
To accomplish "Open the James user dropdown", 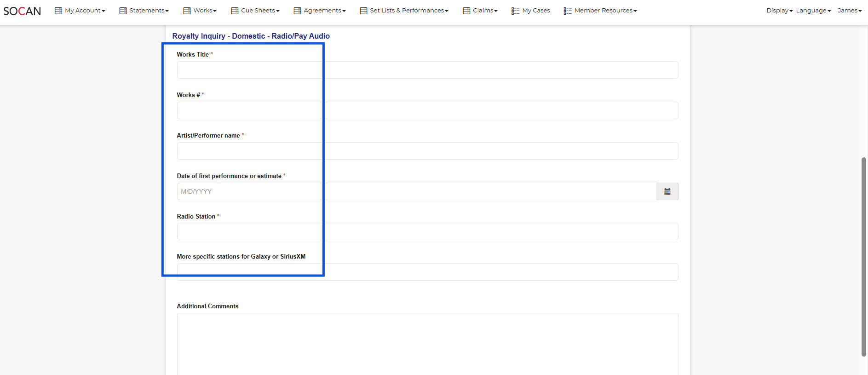I will 849,11.
